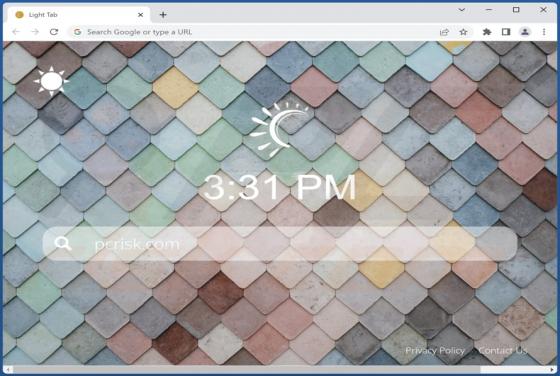Bookmark this tab with star icon
Screen dimensions: 560x376
pos(463,32)
